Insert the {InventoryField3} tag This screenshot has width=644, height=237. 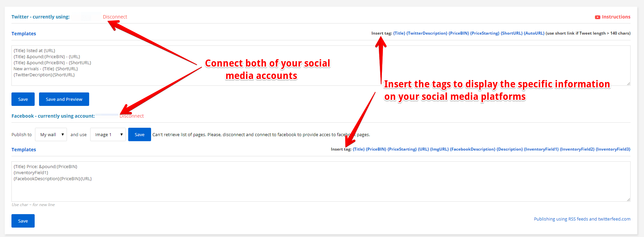(613, 149)
